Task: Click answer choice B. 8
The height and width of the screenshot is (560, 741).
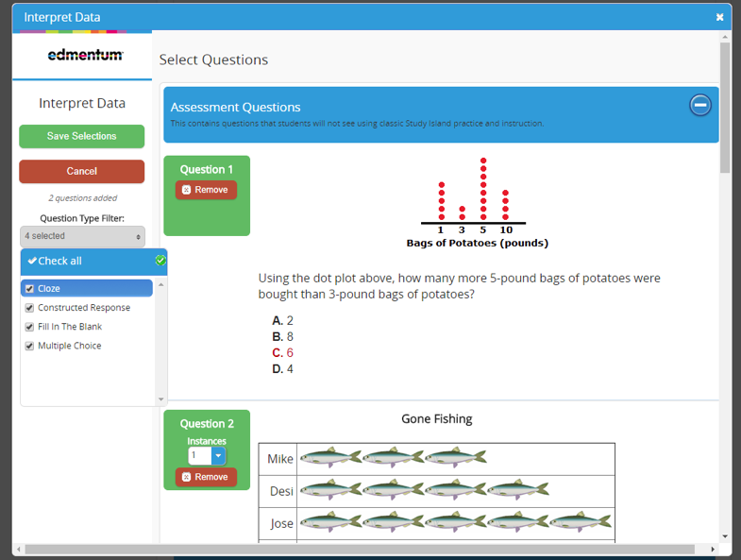Action: (x=282, y=337)
